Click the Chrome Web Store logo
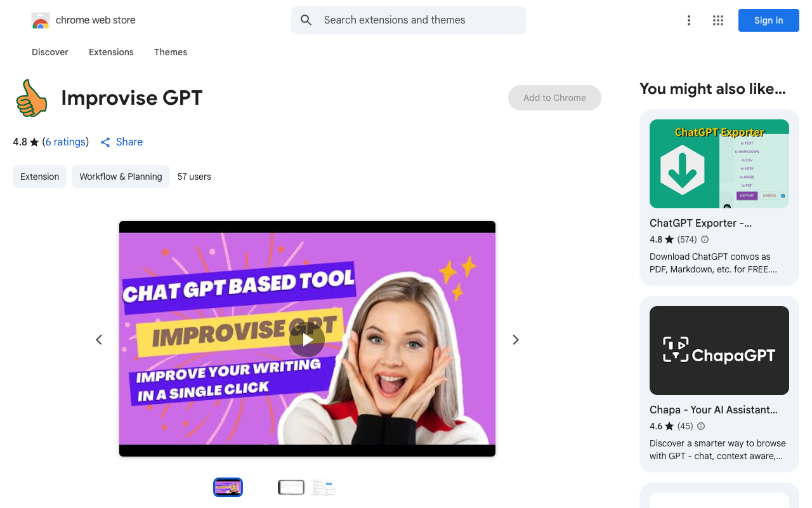Screen dimensions: 812x508 tap(41, 20)
